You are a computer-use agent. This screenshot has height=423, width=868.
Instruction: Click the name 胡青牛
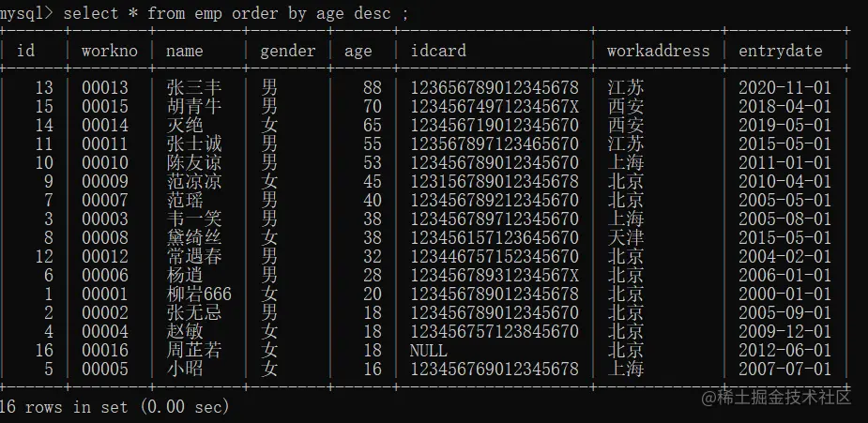coord(193,106)
